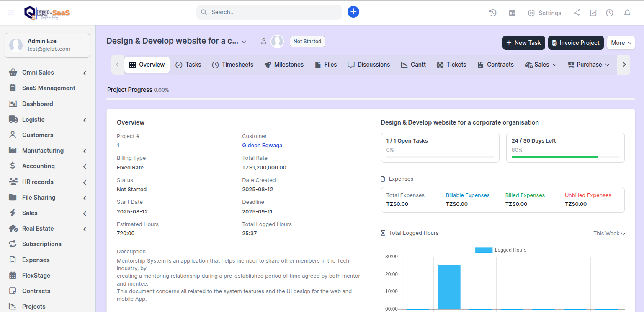
Task: Open the to-do checklist icon in header
Action: click(x=593, y=13)
